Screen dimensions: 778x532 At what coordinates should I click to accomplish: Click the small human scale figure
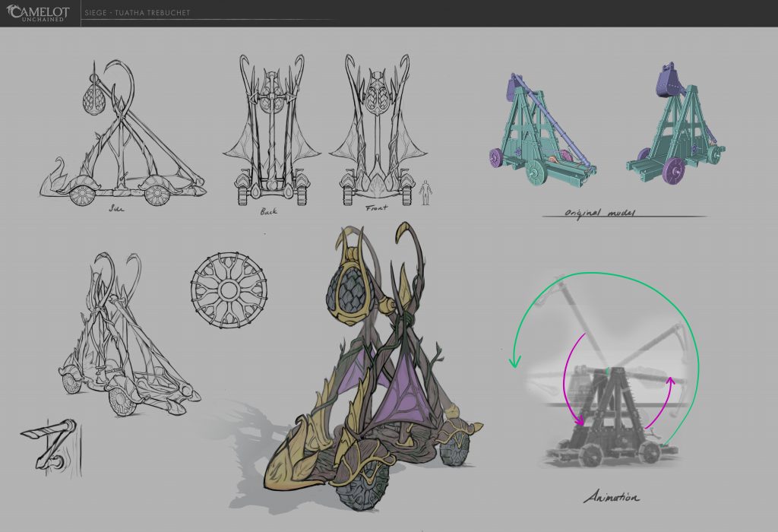coord(425,192)
